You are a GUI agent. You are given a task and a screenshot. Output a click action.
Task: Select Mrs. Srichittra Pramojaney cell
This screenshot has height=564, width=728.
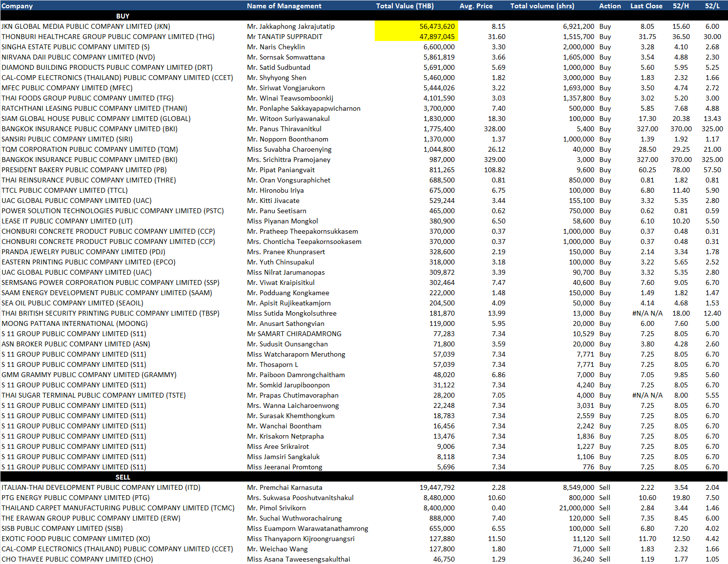click(288, 160)
